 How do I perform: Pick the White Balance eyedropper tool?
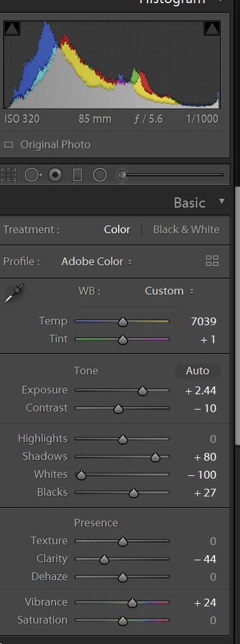tap(14, 293)
